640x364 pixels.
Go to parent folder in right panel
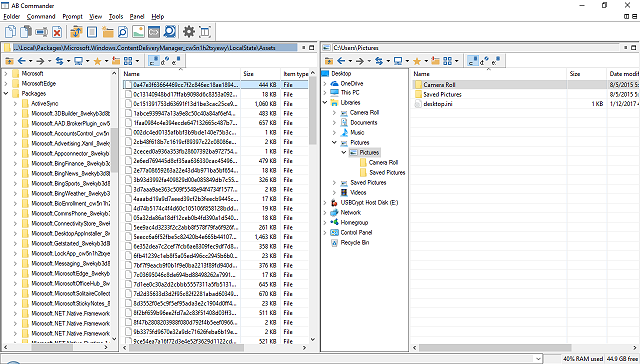pos(329,61)
